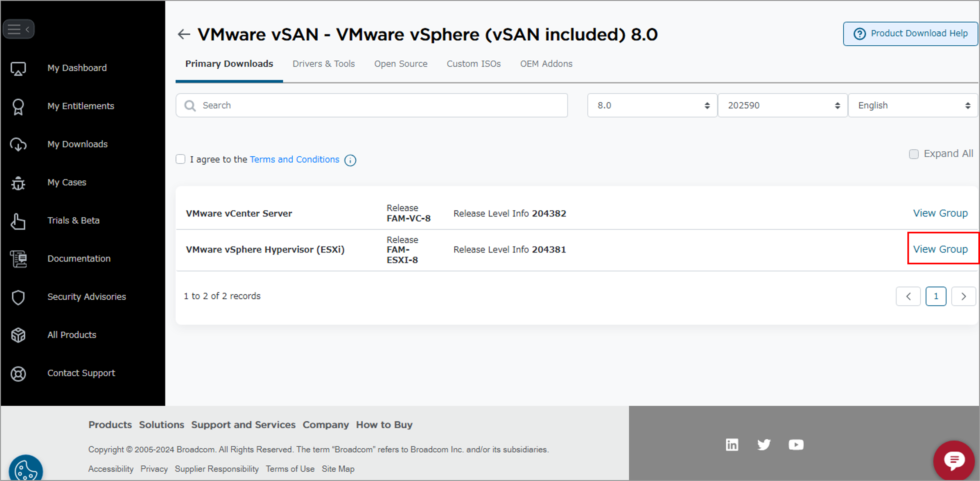Select page 1 in pagination

936,296
